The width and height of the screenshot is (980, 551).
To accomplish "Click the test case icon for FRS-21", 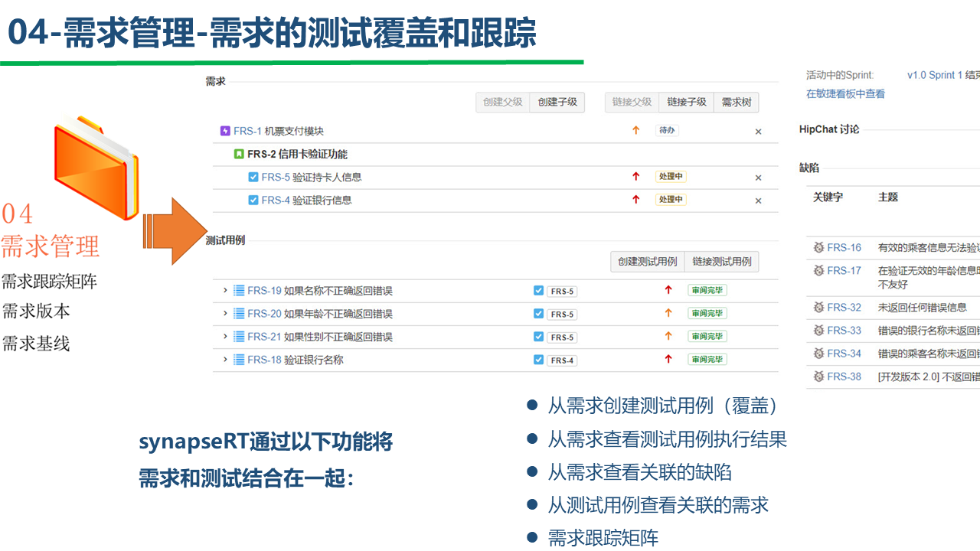I will 239,337.
